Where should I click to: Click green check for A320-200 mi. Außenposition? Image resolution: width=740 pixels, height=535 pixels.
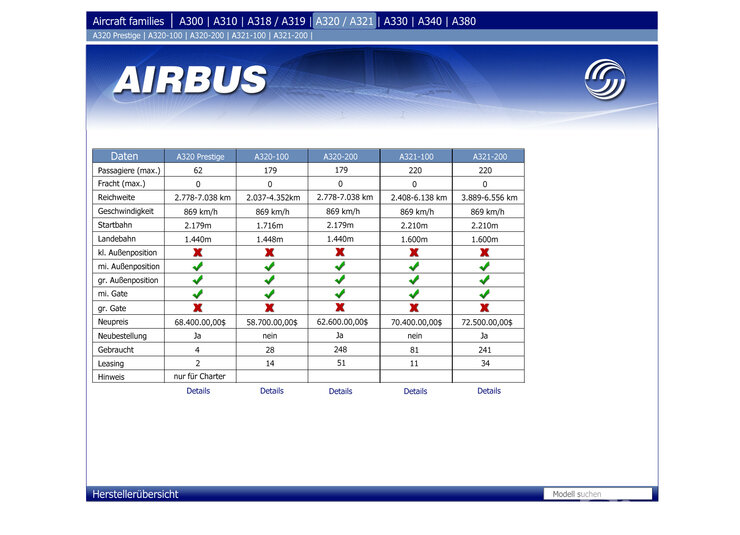click(x=340, y=266)
